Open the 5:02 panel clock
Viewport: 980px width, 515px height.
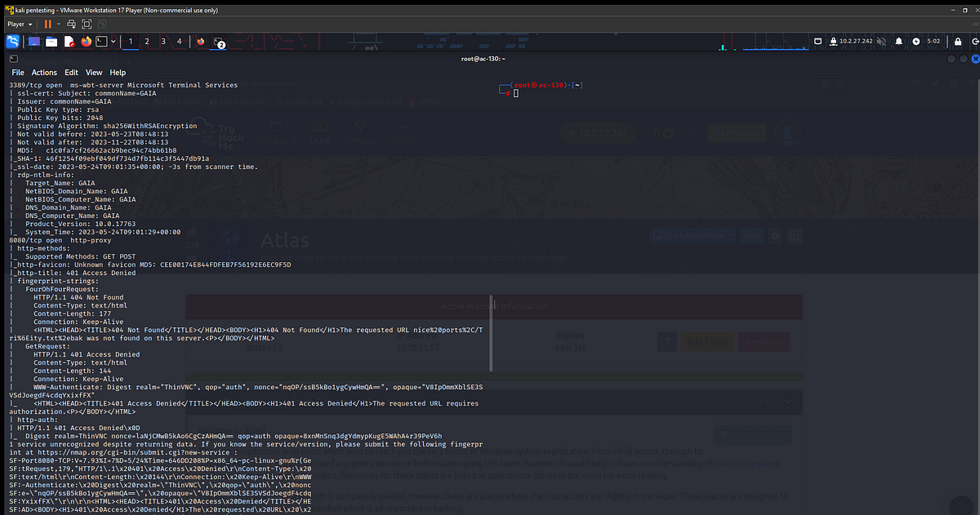[934, 42]
